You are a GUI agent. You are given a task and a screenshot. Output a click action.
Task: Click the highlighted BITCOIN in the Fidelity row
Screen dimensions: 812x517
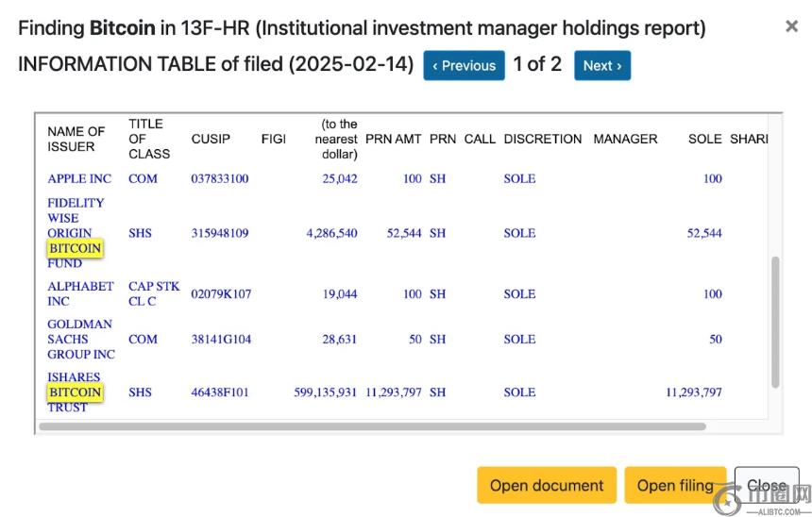coord(75,248)
